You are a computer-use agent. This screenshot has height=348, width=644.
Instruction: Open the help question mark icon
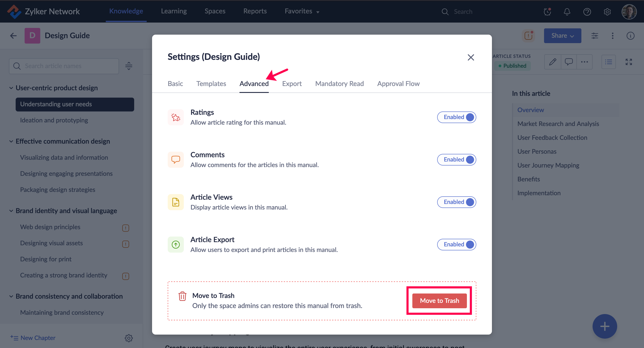point(587,12)
